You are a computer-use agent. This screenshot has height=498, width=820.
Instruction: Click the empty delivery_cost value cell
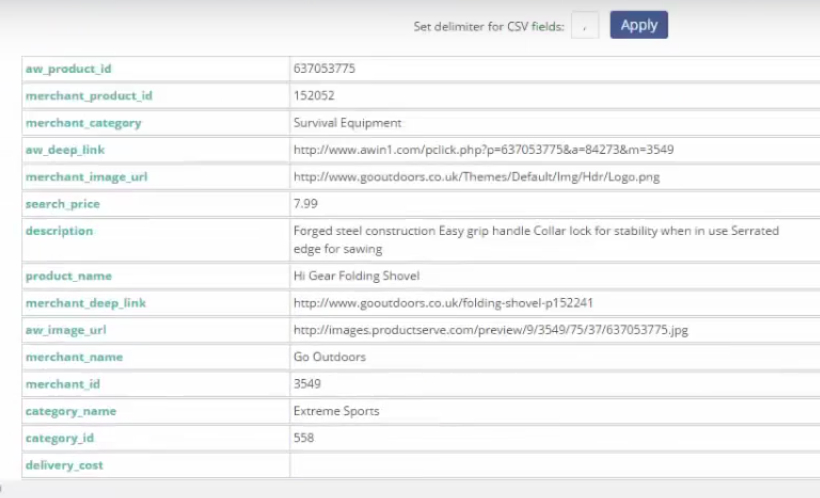click(550, 465)
